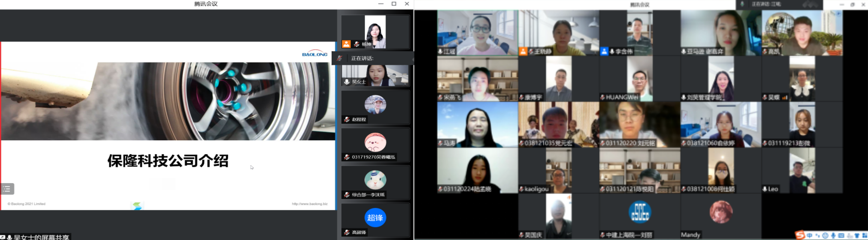Select 031119213 participant video tile
Image resolution: width=868 pixels, height=240 pixels.
(x=802, y=124)
